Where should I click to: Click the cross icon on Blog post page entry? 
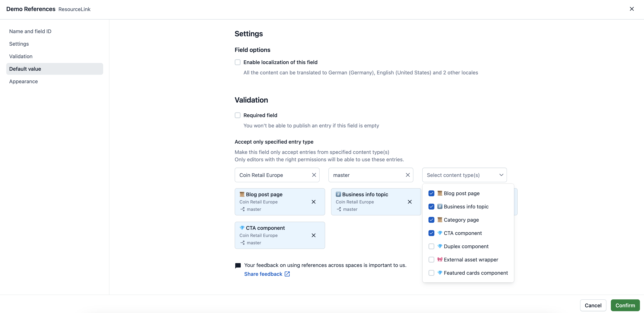[x=313, y=202]
